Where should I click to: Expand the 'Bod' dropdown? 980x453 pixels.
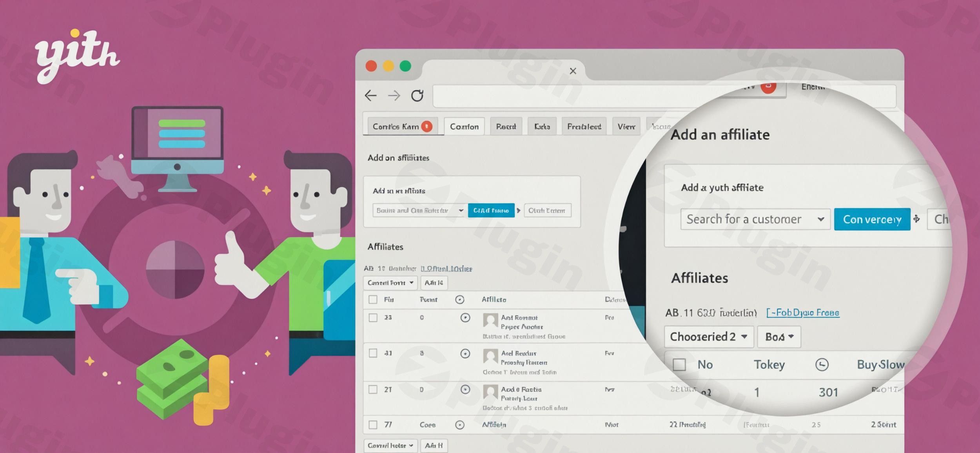[x=779, y=337]
